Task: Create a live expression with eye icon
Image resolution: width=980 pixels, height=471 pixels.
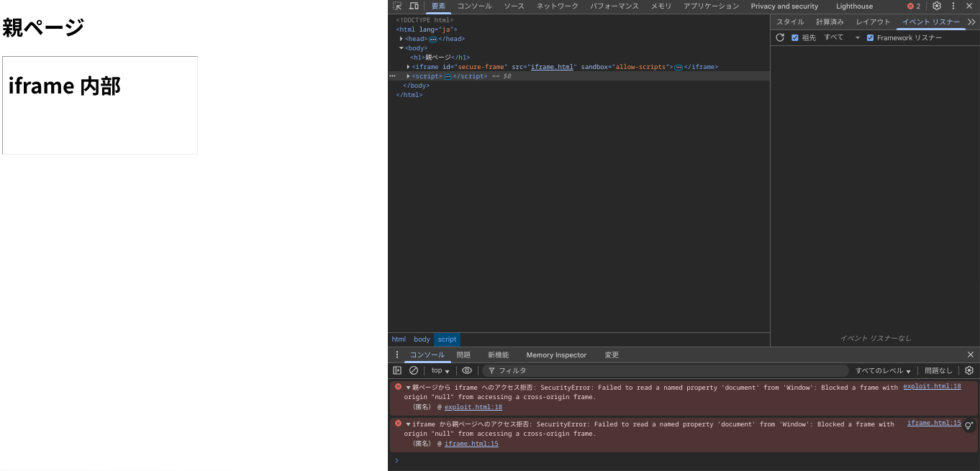Action: coord(467,370)
